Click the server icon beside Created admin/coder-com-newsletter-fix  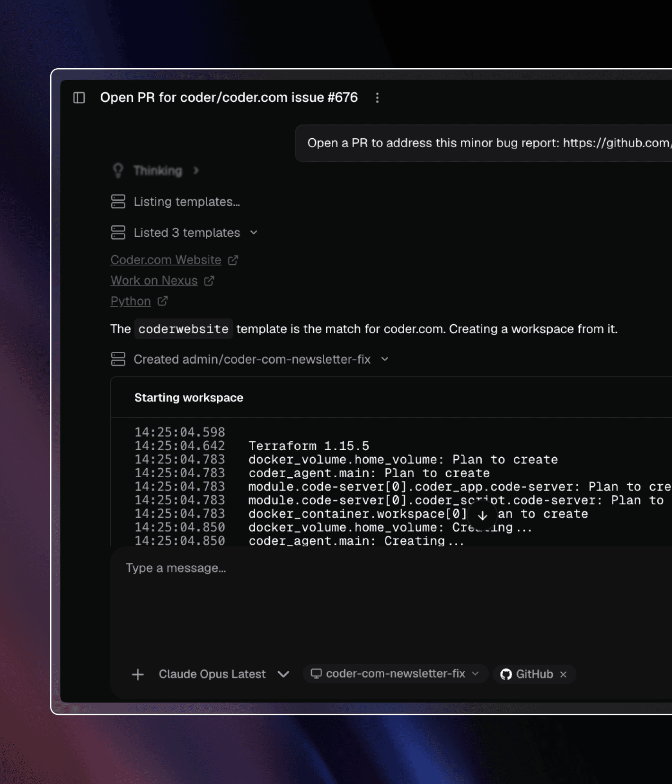(118, 359)
